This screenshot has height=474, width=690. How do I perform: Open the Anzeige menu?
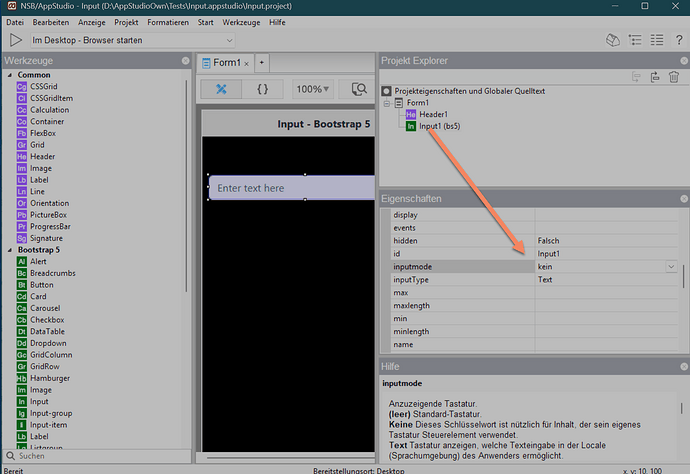tap(92, 22)
